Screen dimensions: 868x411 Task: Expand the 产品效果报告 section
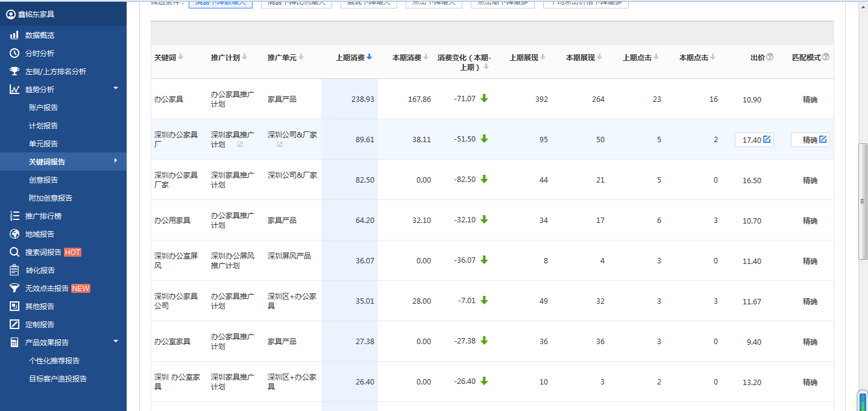115,342
